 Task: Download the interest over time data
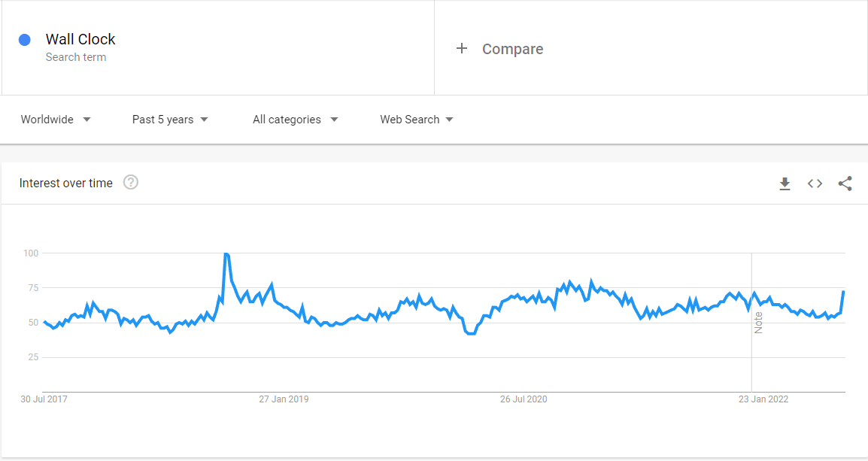(x=785, y=183)
